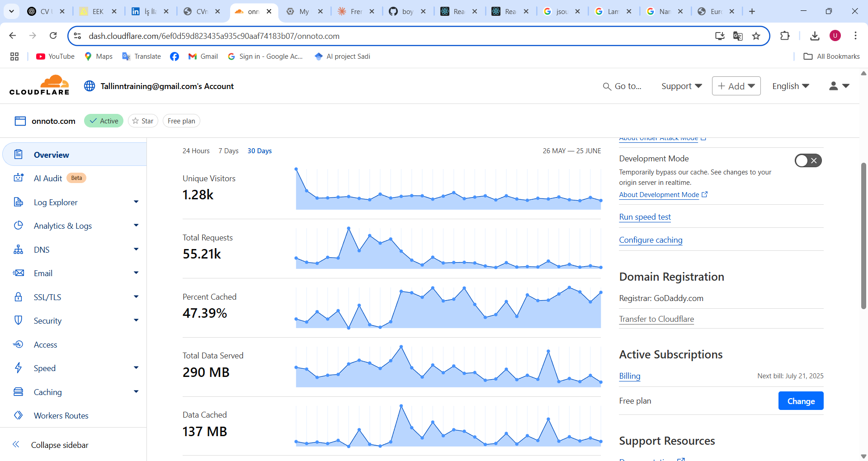The image size is (868, 461).
Task: Select the 7 Days time range
Action: click(x=228, y=151)
